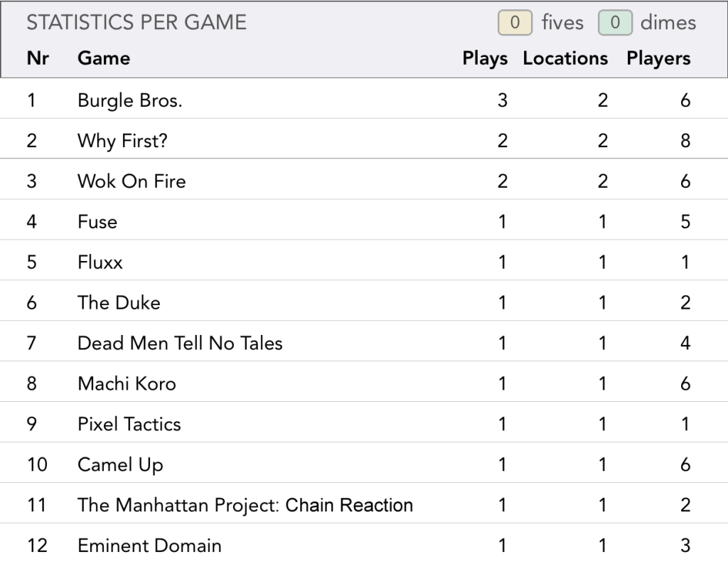The image size is (728, 569).
Task: Sort by the Game column header
Action: click(x=104, y=58)
